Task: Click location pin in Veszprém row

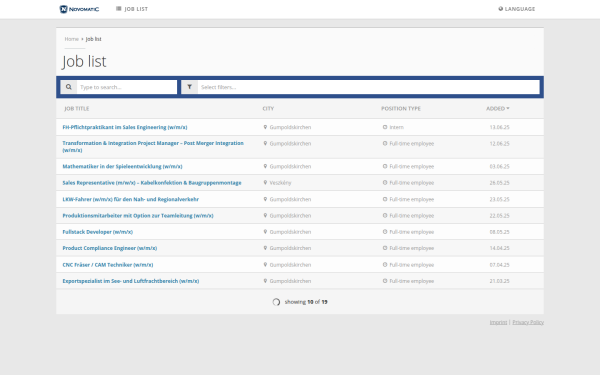Action: click(265, 183)
